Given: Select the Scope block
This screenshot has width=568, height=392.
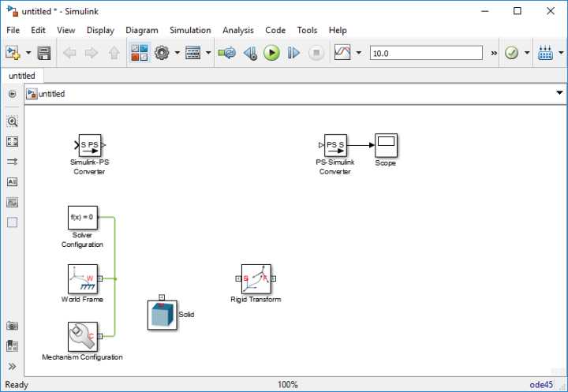Looking at the screenshot, I should coord(386,145).
